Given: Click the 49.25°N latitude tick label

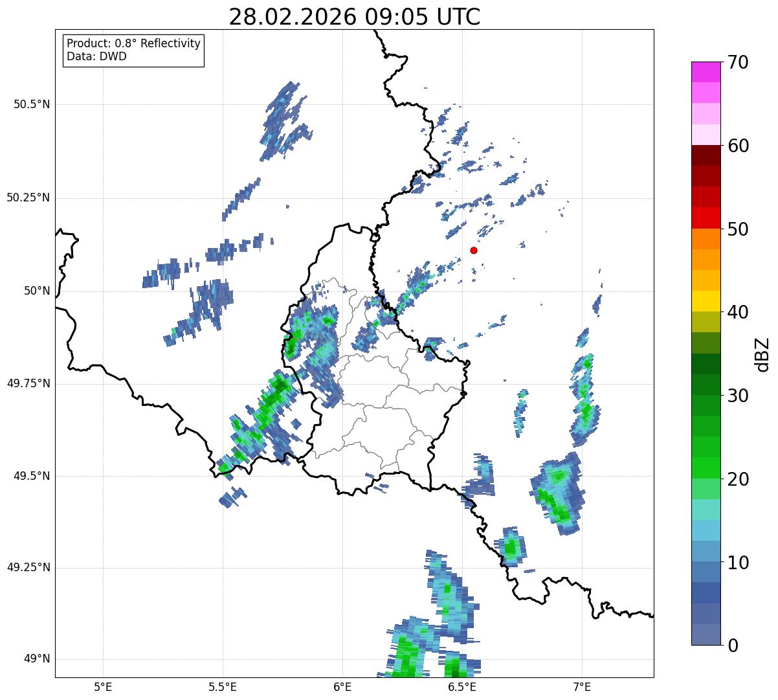Looking at the screenshot, I should pyautogui.click(x=28, y=568).
